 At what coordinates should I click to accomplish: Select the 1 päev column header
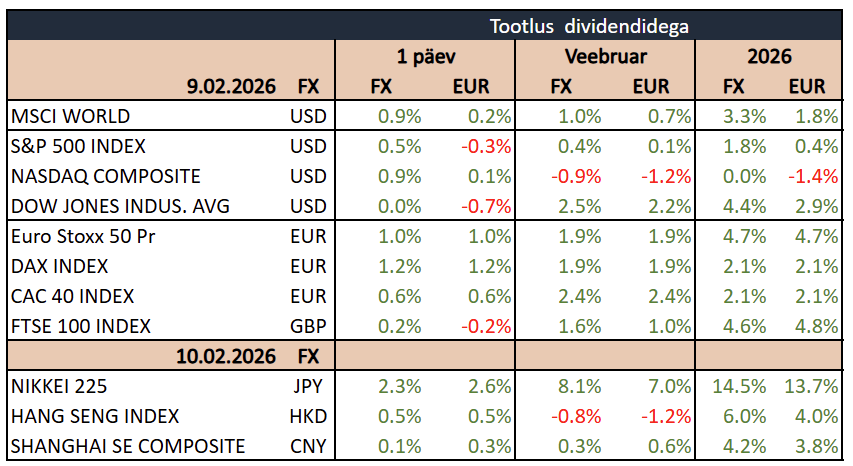click(425, 56)
